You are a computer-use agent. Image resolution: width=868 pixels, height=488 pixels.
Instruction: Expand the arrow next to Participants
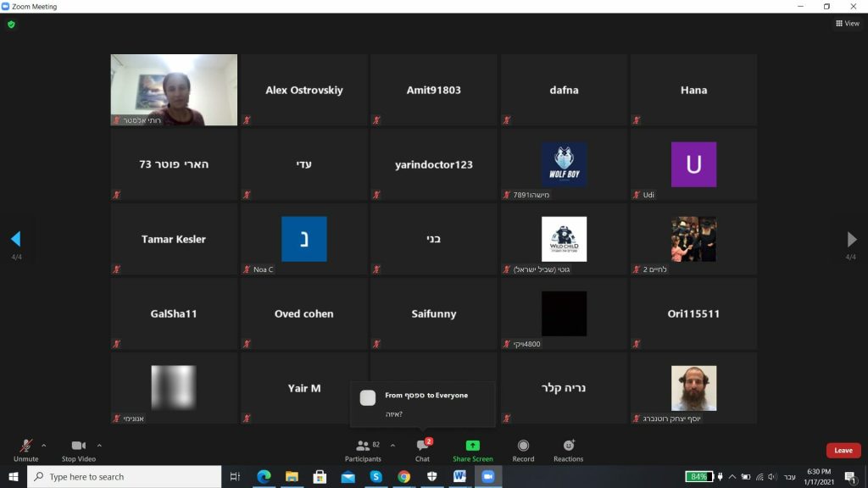[392, 445]
